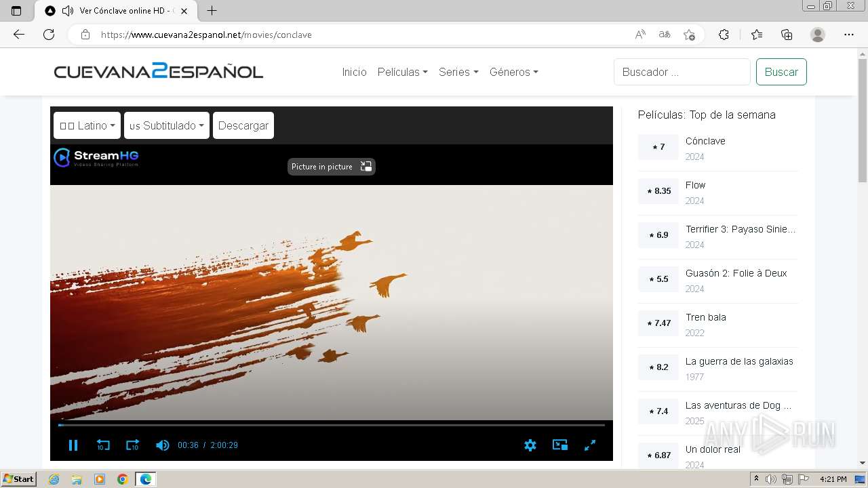Open the Subtitulado dropdown

coord(167,125)
